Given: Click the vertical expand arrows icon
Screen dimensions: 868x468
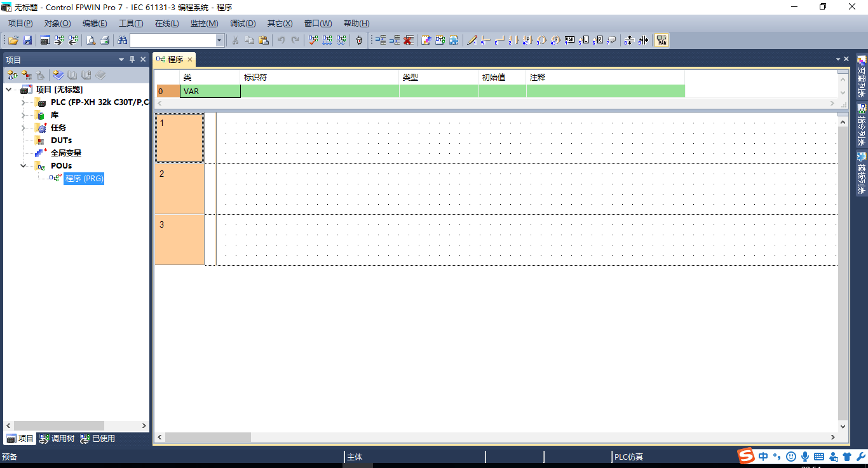Looking at the screenshot, I should (x=629, y=40).
